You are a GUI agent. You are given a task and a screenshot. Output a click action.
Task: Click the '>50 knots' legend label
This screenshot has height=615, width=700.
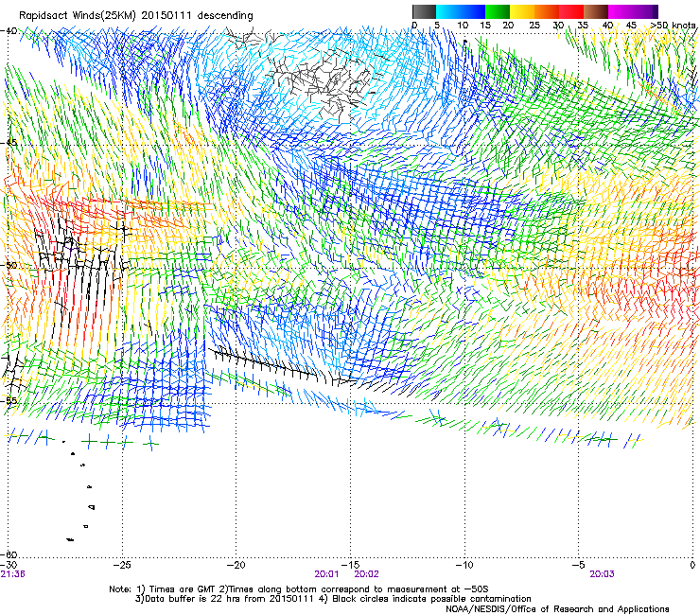pos(673,26)
